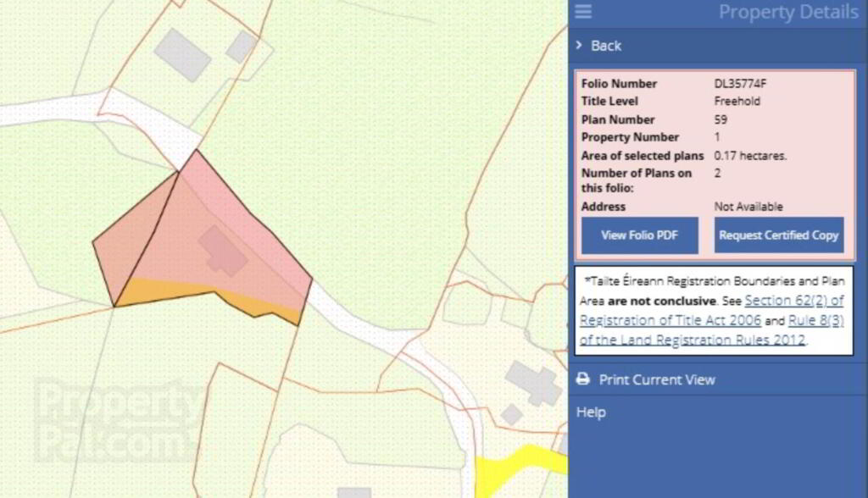Image resolution: width=868 pixels, height=498 pixels.
Task: Click the Not Available address value
Action: pyautogui.click(x=748, y=207)
